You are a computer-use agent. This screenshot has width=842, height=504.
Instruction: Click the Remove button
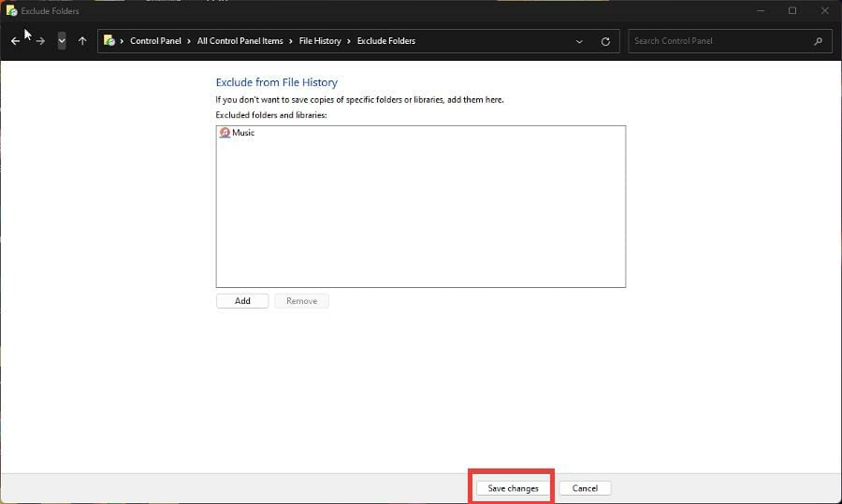pos(301,300)
